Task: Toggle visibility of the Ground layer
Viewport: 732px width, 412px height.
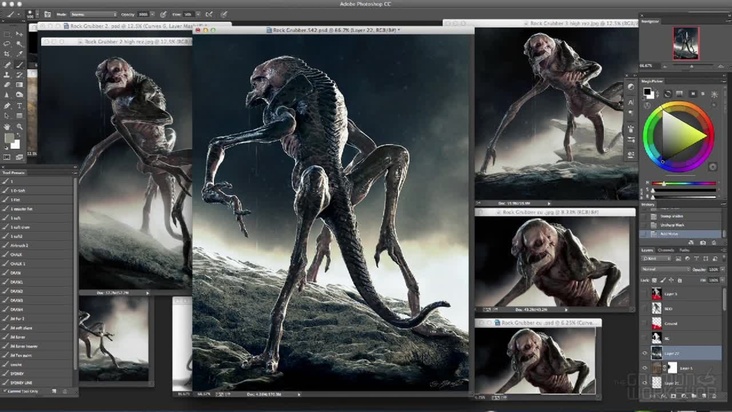Action: 646,323
